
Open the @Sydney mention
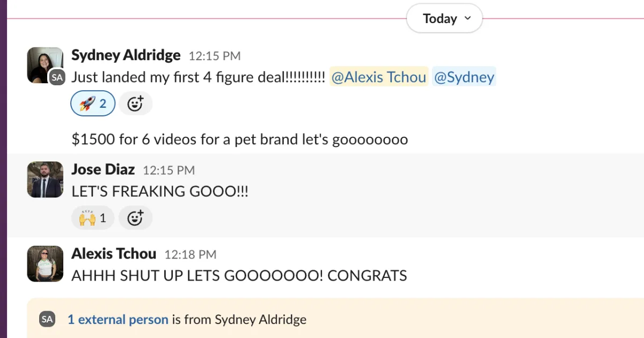(464, 77)
